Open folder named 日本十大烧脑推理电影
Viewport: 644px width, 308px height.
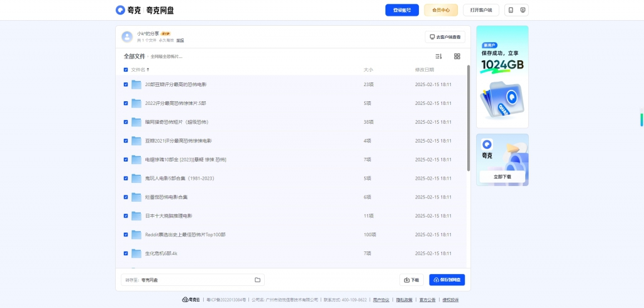(x=169, y=216)
